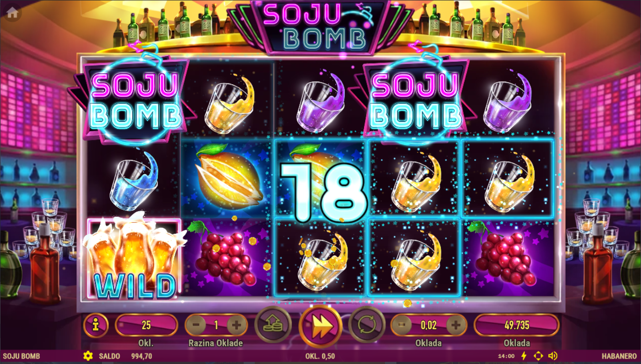This screenshot has height=364, width=641.
Task: Go to the home lobby icon
Action: pyautogui.click(x=12, y=13)
